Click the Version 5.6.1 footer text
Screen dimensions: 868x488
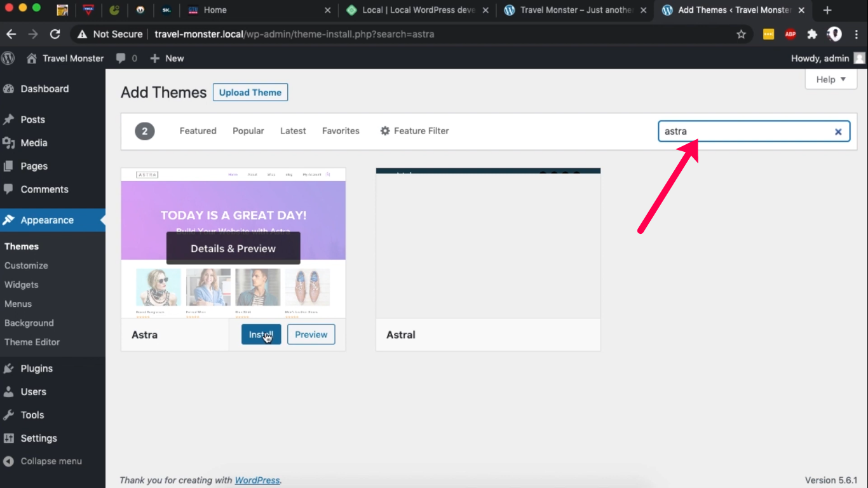pyautogui.click(x=831, y=480)
